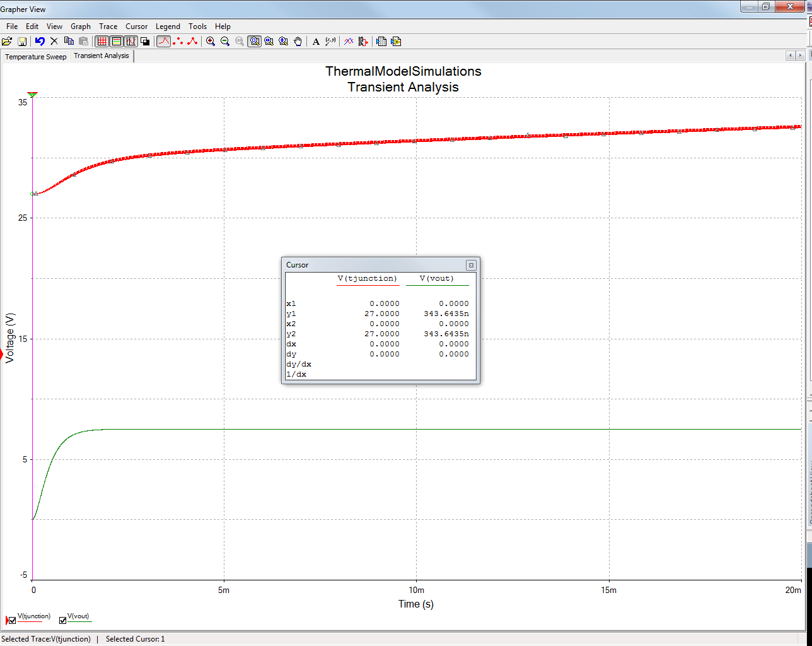Image resolution: width=812 pixels, height=646 pixels.
Task: Click the overlay traces icon
Action: click(x=348, y=42)
